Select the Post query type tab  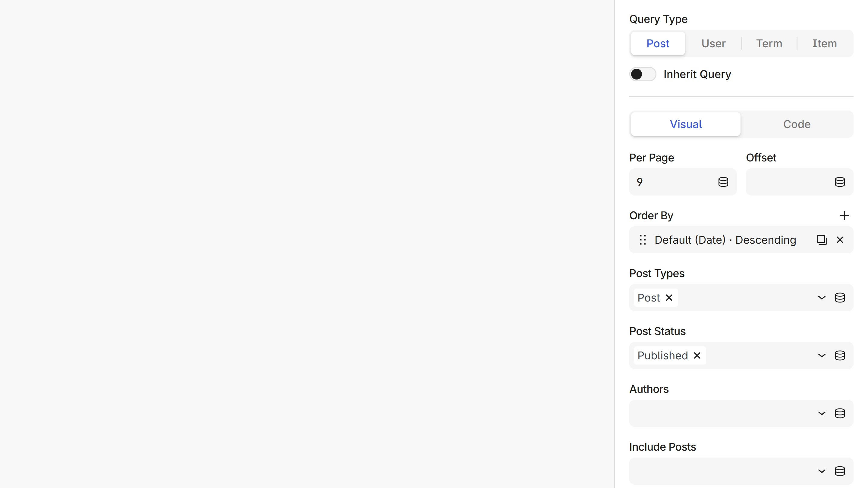point(658,43)
